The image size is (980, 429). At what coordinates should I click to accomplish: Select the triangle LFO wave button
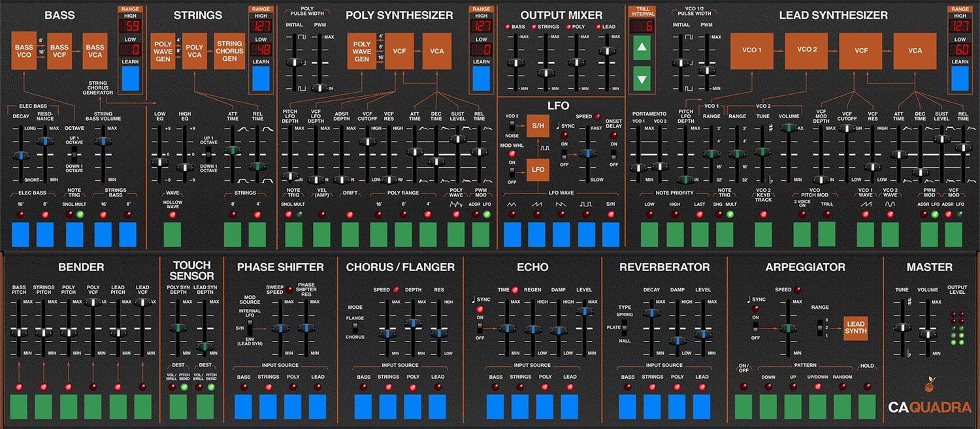(512, 234)
